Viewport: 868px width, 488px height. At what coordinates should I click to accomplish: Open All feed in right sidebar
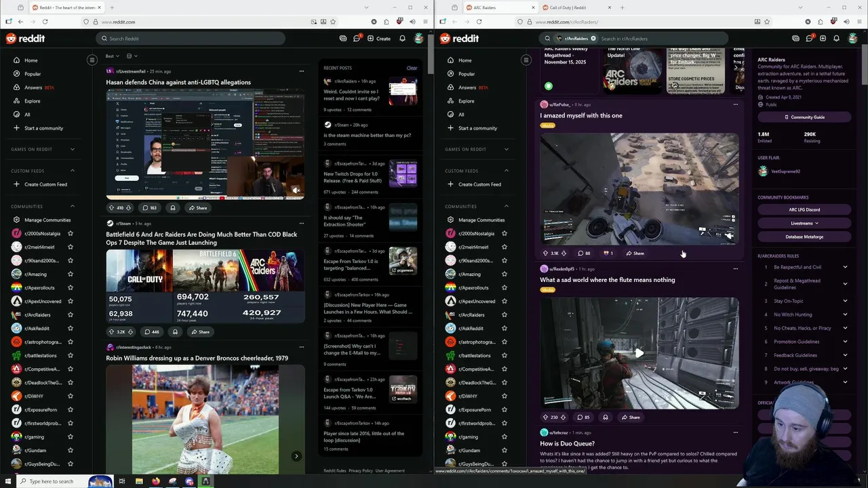pyautogui.click(x=461, y=115)
